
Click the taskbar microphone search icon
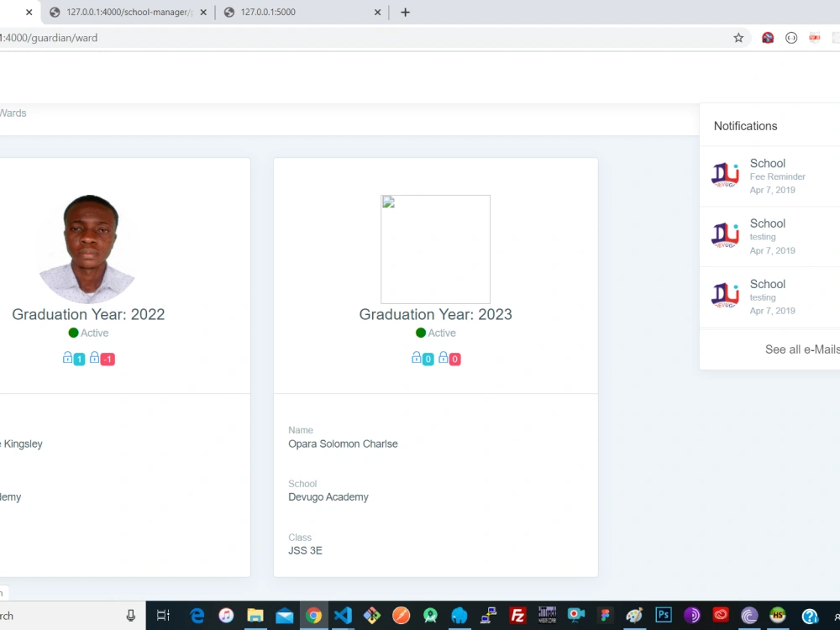tap(131, 616)
